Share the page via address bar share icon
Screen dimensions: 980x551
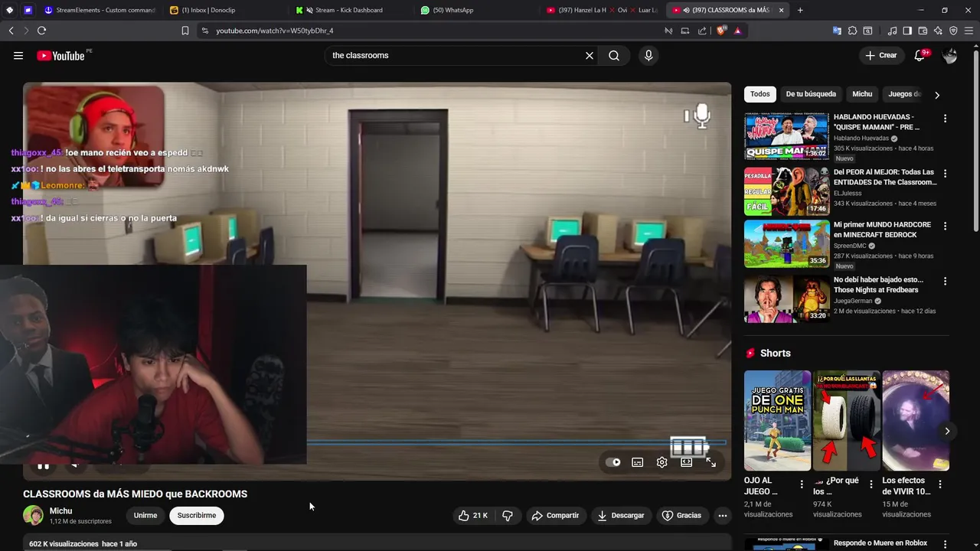[x=702, y=31]
